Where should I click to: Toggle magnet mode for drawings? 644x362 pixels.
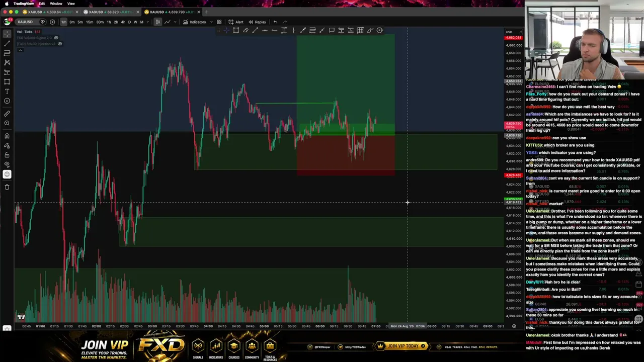pos(7,136)
